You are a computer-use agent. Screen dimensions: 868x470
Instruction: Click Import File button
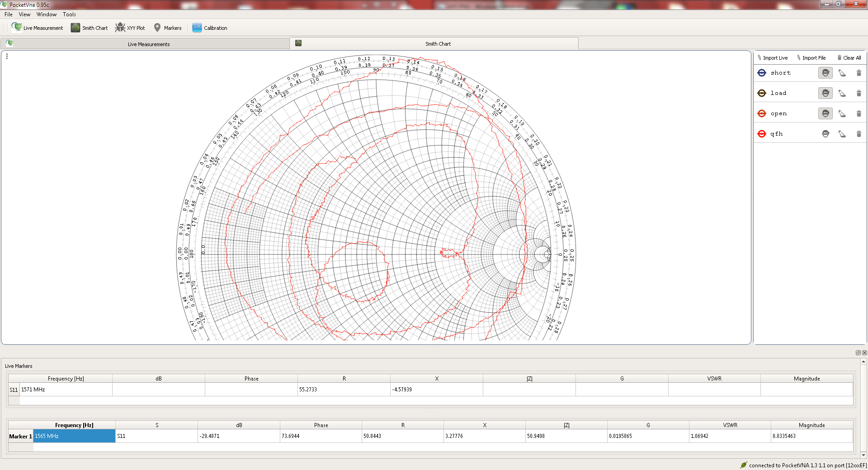(811, 58)
